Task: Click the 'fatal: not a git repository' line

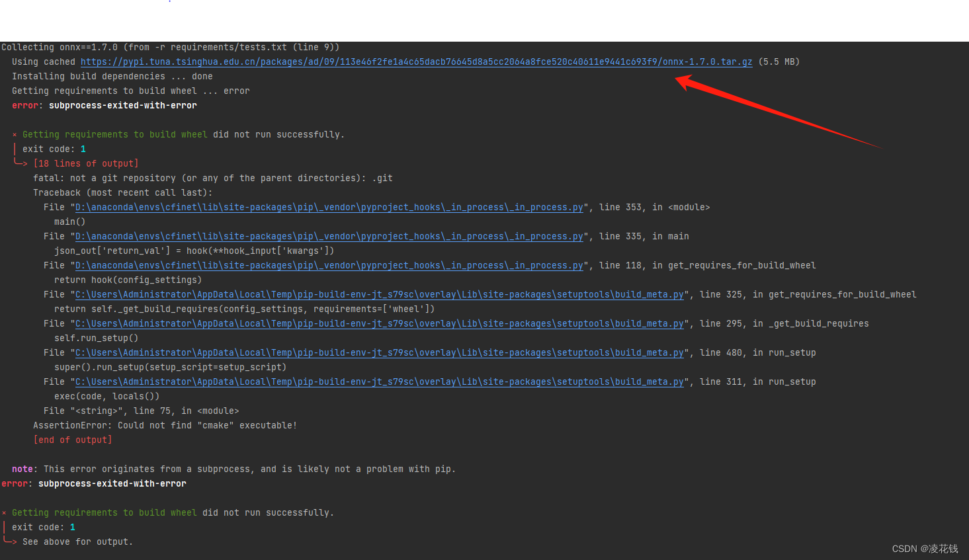Action: (213, 178)
